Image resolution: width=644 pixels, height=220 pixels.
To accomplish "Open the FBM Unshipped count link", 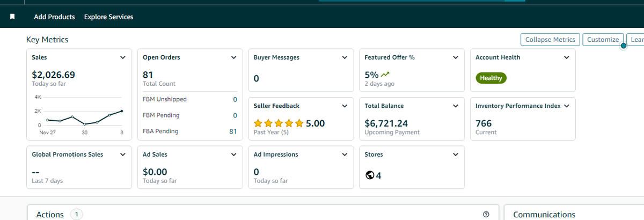I will point(235,100).
